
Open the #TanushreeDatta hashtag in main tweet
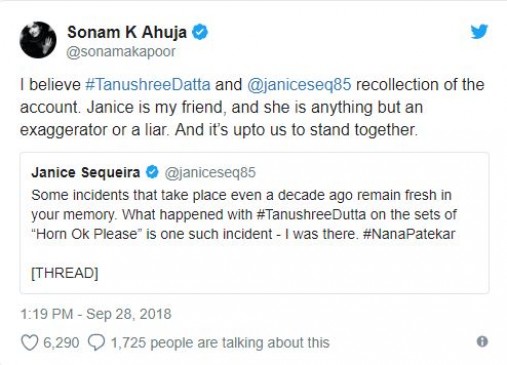pos(148,85)
